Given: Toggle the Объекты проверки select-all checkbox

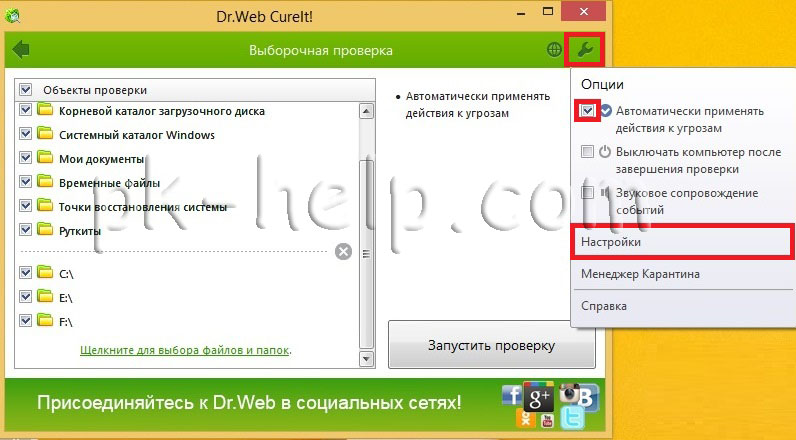Looking at the screenshot, I should click(x=26, y=89).
